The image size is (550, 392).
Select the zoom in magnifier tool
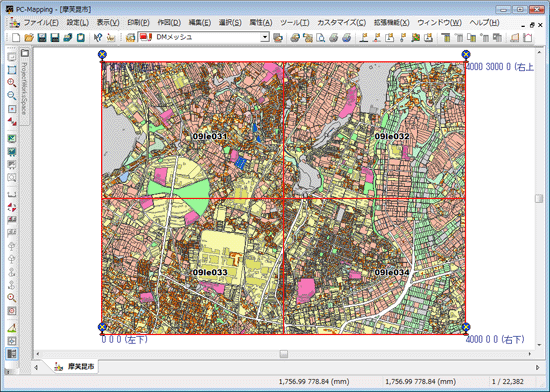[12, 83]
